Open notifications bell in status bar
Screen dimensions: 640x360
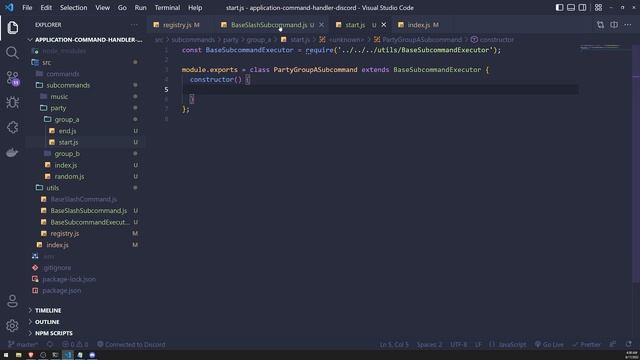[x=629, y=344]
